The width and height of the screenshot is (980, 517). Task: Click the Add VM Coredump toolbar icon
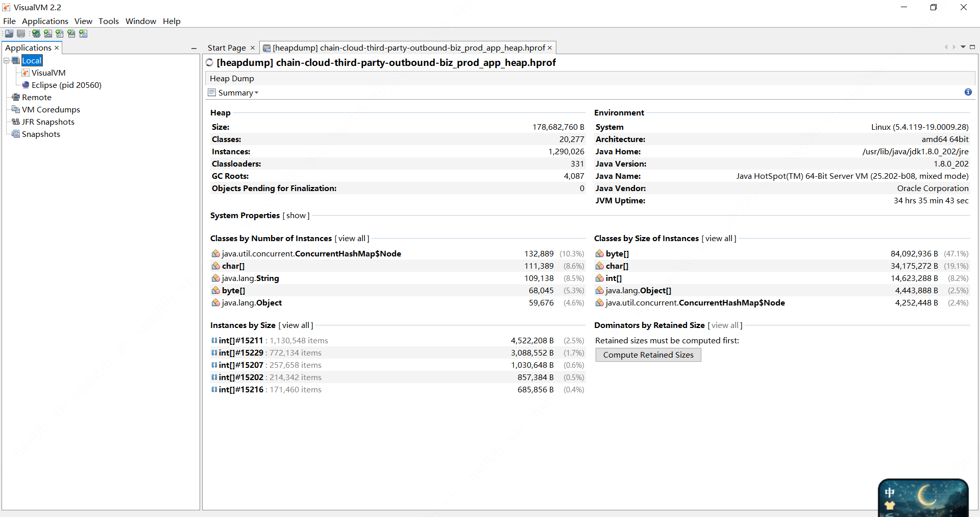pyautogui.click(x=60, y=34)
